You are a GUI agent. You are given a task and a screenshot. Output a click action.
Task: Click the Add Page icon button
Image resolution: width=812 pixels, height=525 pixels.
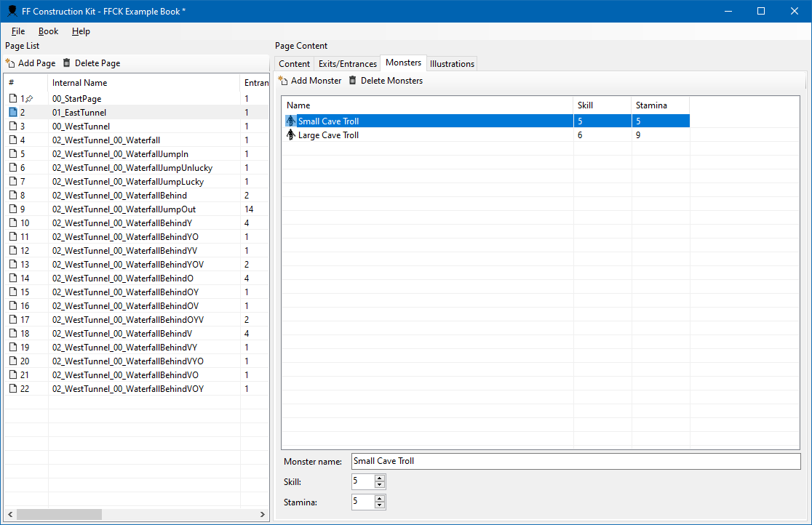tap(10, 64)
